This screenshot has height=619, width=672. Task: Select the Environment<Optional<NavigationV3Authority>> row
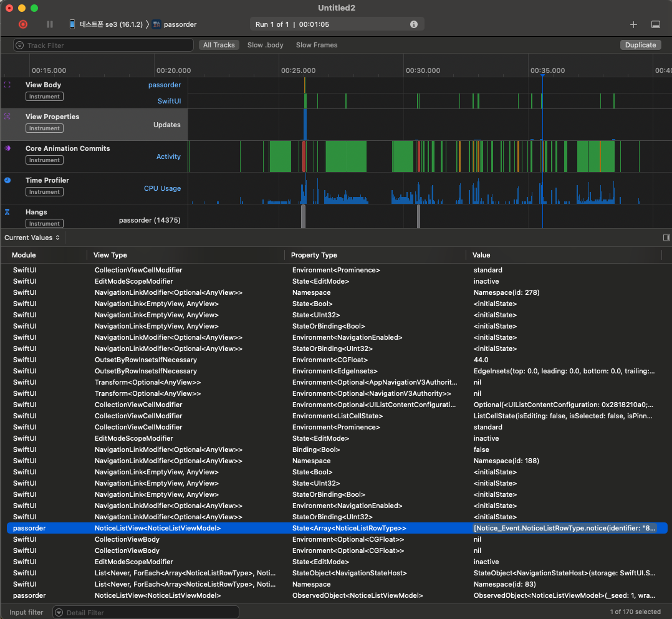[x=337, y=393]
